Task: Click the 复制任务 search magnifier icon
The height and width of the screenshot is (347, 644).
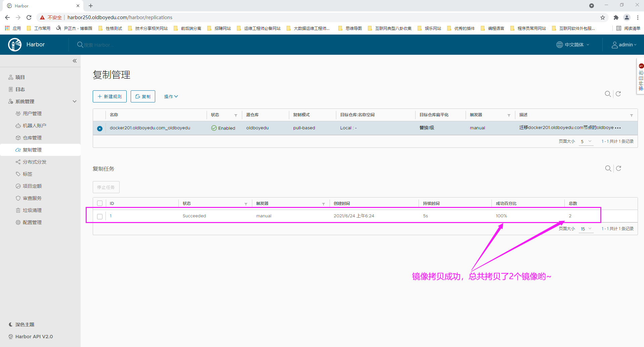Action: point(608,168)
